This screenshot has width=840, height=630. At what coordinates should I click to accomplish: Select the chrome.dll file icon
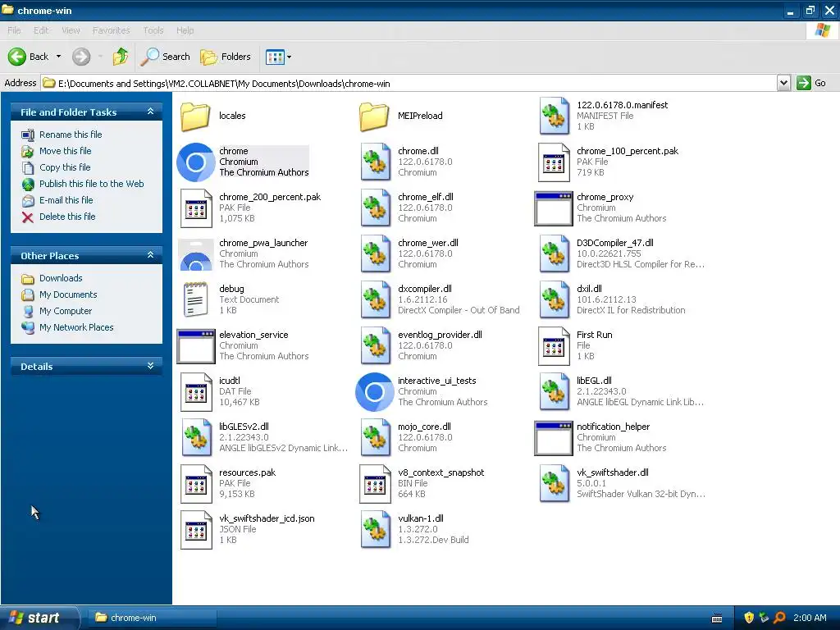(374, 162)
